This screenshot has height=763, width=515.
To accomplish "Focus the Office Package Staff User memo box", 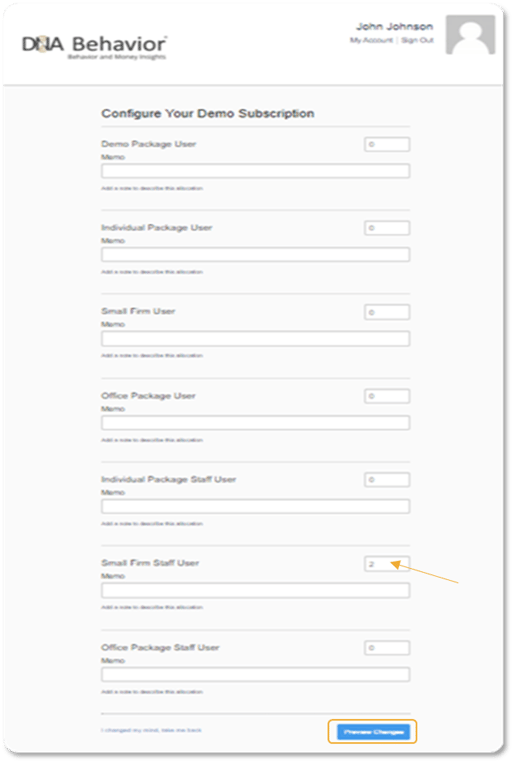I will (x=256, y=674).
